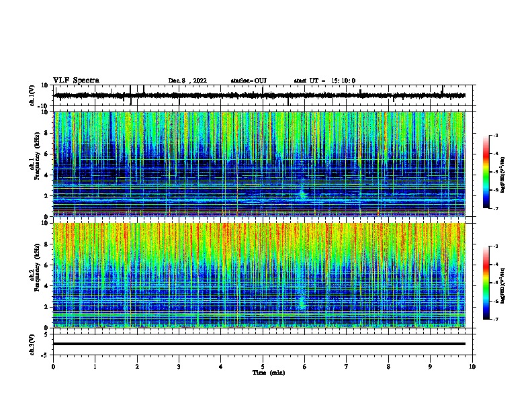Click the "5" tick on ch.3(V) axis
This screenshot has width=532, height=411.
pyautogui.click(x=47, y=334)
